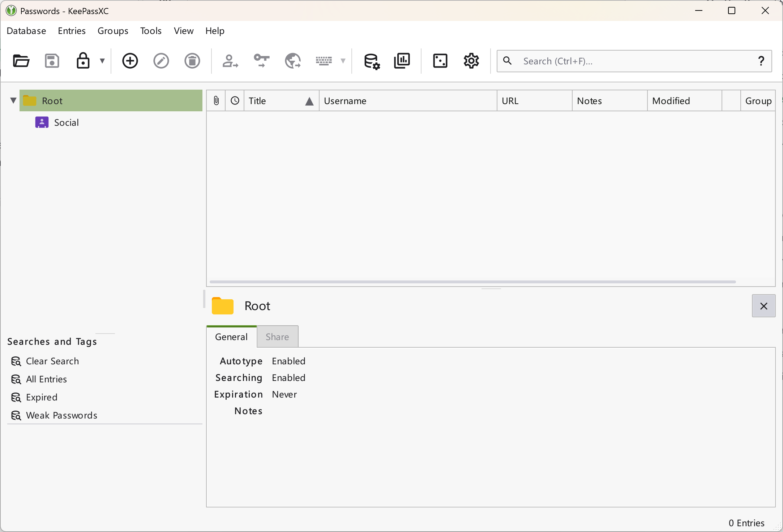Click magnifier icon in search box
Screen dimensions: 783x532
508,61
